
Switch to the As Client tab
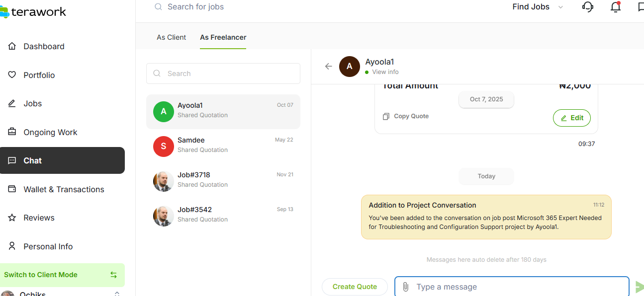pyautogui.click(x=171, y=37)
